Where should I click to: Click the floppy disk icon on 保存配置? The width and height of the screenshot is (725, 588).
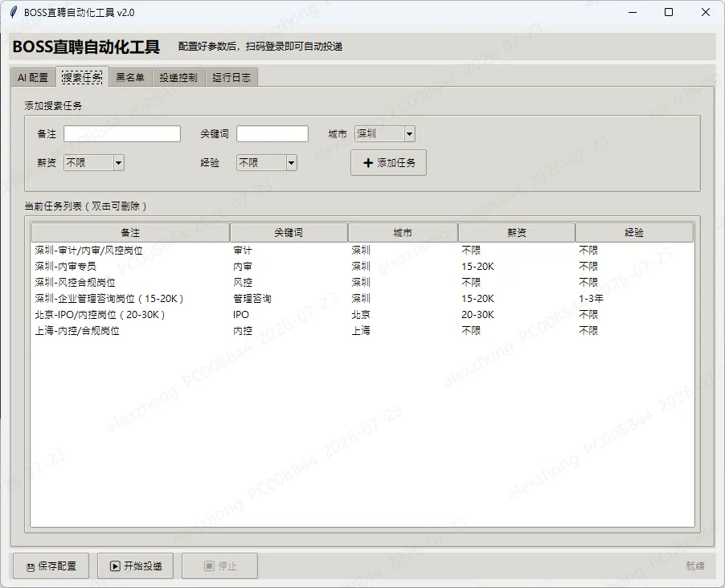31,567
